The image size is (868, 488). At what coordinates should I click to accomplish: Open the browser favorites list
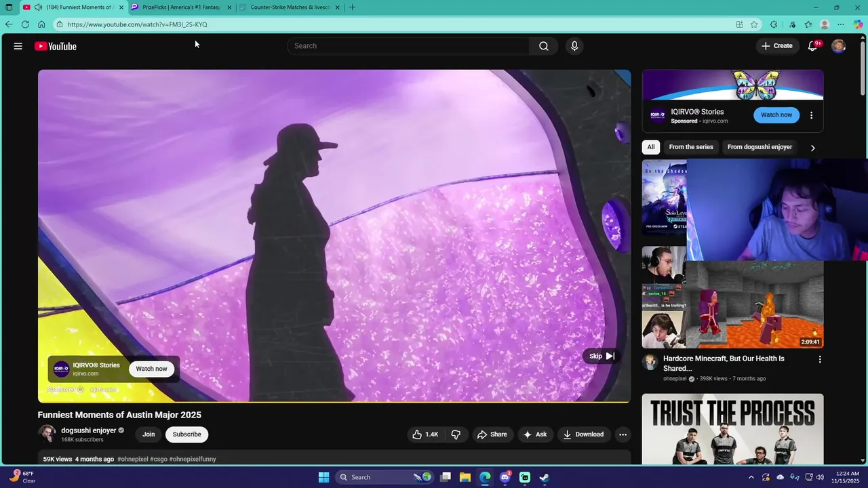808,24
